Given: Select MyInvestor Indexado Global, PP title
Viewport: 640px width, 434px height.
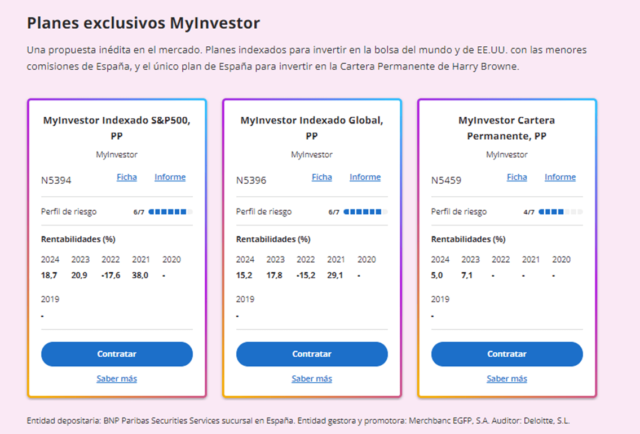Looking at the screenshot, I should [x=312, y=128].
